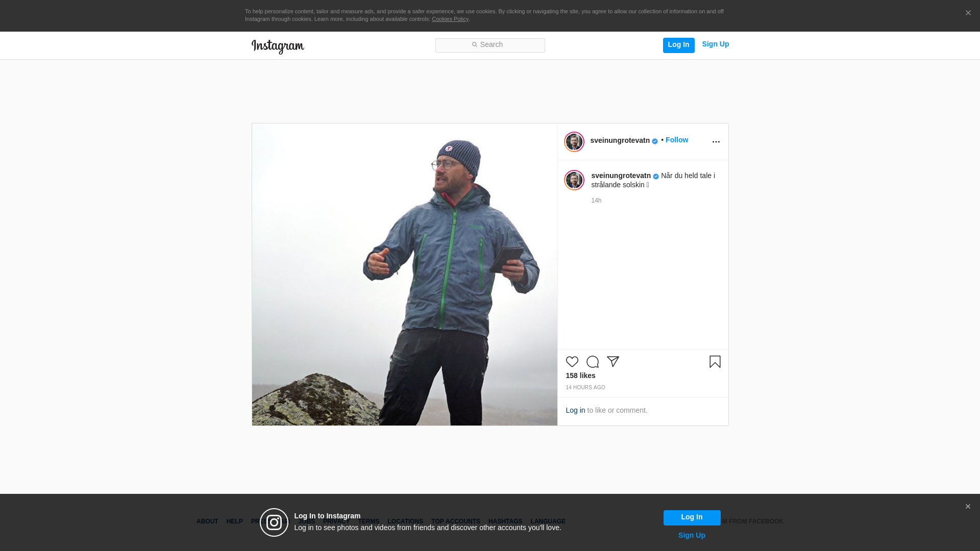Image resolution: width=980 pixels, height=551 pixels.
Task: Open sveinungrotevatn profile avatar in header
Action: (574, 142)
